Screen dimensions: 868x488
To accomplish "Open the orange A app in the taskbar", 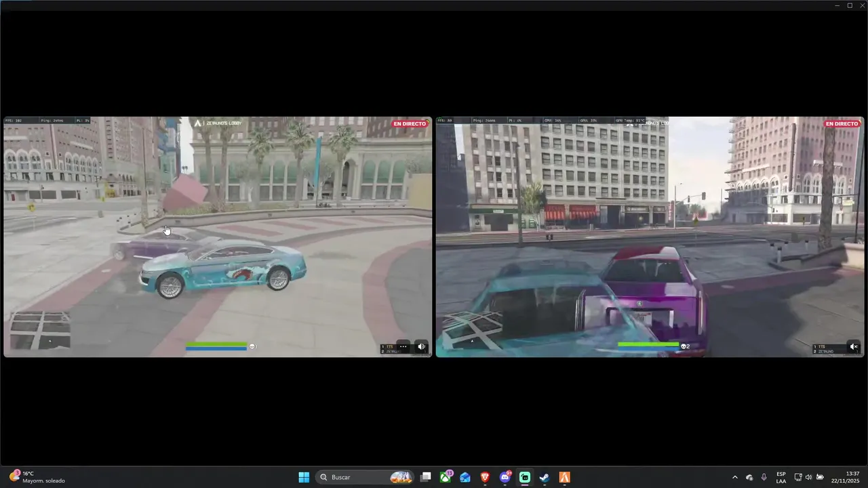I will point(564,477).
